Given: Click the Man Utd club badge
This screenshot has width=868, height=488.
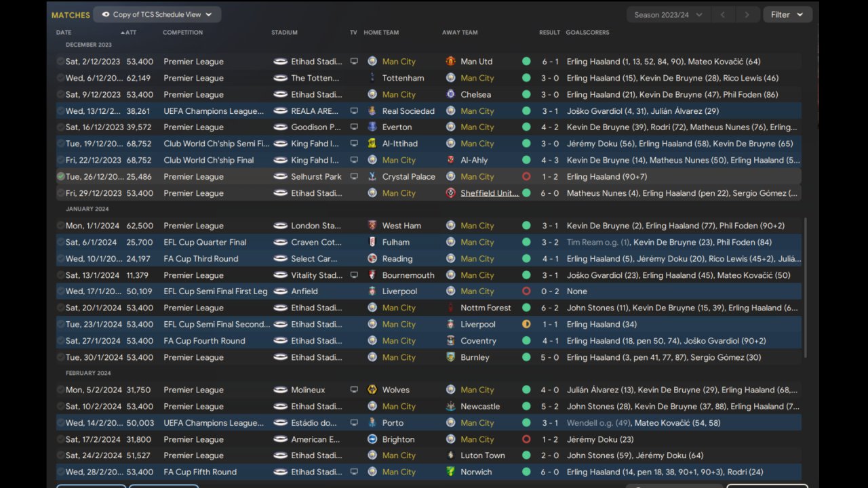Looking at the screenshot, I should [x=450, y=62].
